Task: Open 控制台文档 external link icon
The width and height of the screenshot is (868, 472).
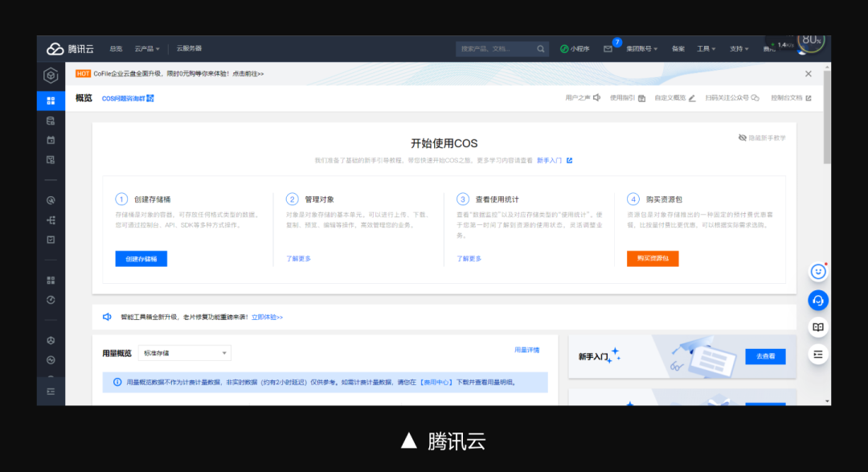Action: pos(809,98)
